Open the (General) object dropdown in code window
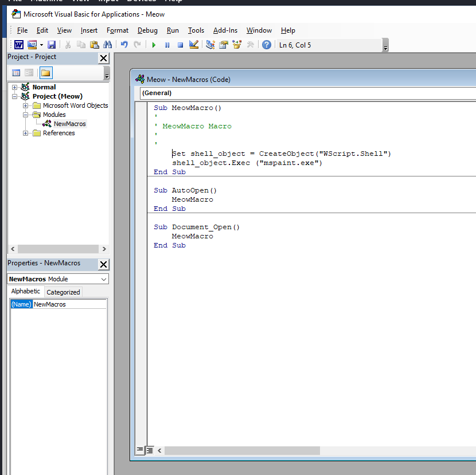Viewport: 476px width, 475px height. 308,93
